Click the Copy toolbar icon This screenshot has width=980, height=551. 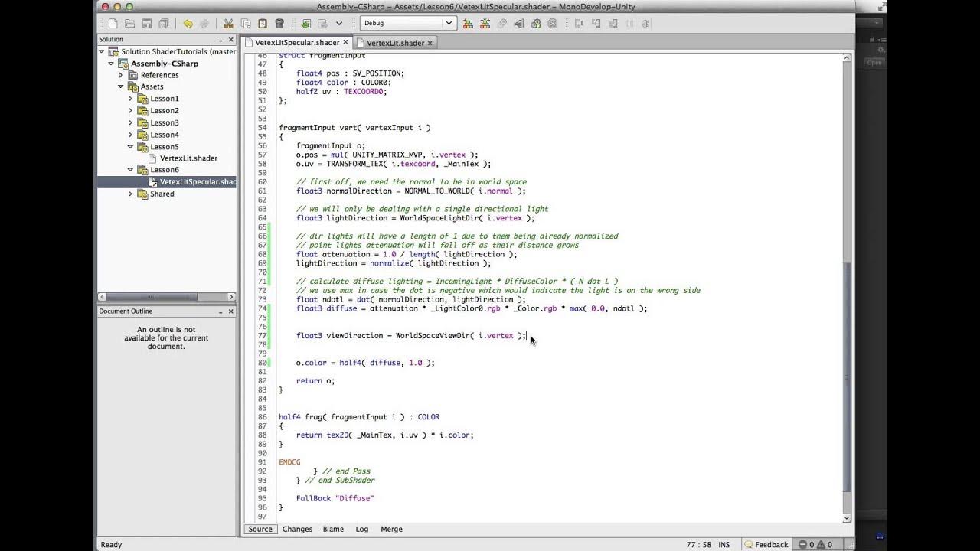(x=246, y=24)
